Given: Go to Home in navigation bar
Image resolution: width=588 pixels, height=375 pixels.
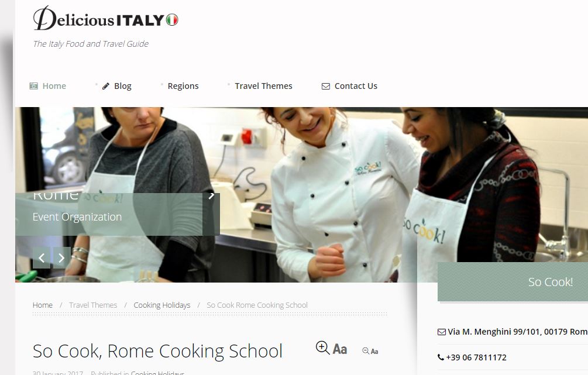Looking at the screenshot, I should (x=54, y=86).
